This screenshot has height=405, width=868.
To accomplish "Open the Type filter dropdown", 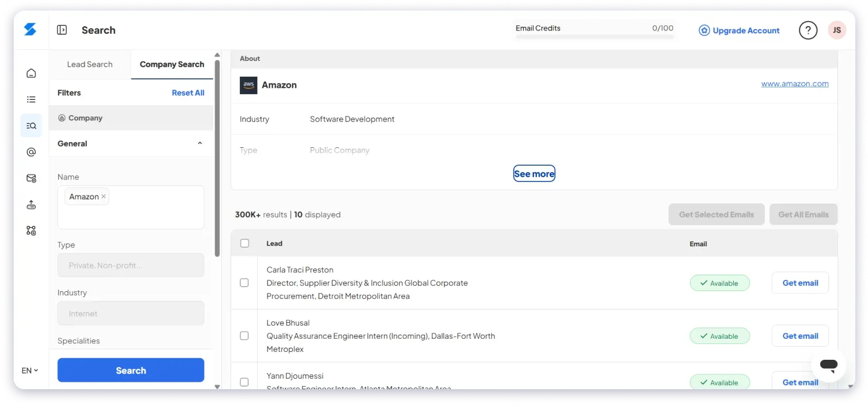I will [x=130, y=266].
